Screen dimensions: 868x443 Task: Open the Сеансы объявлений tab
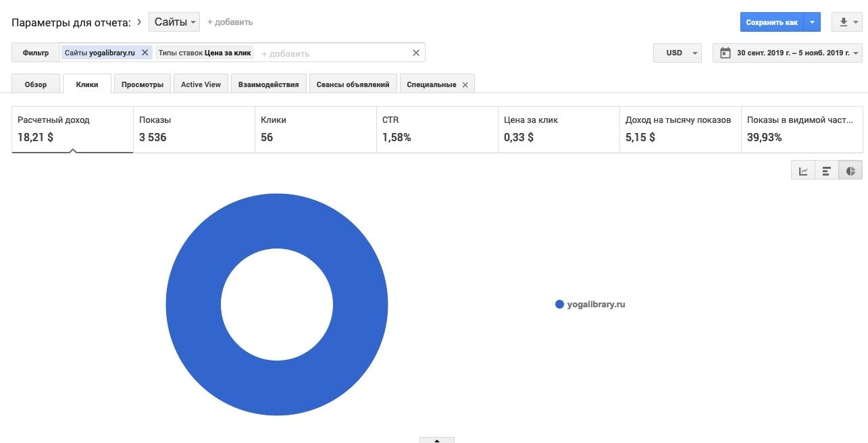(x=353, y=84)
